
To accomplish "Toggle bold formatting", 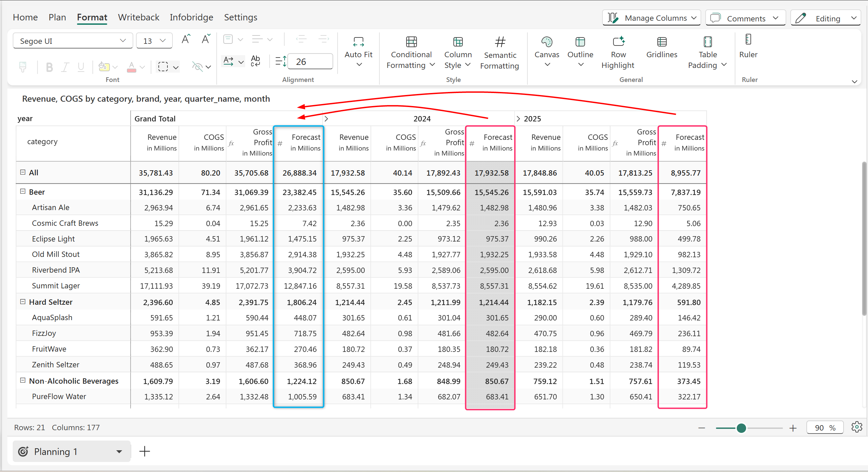I will click(49, 67).
